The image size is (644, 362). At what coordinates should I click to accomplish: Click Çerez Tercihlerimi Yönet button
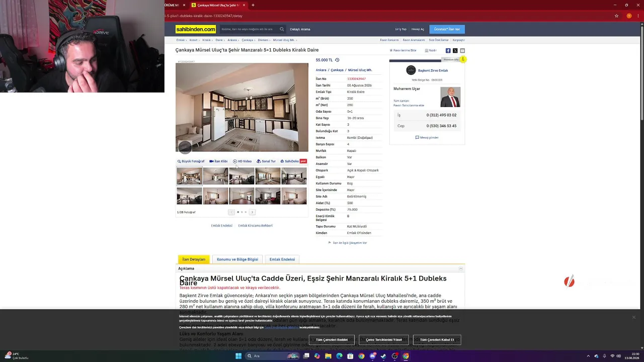384,340
